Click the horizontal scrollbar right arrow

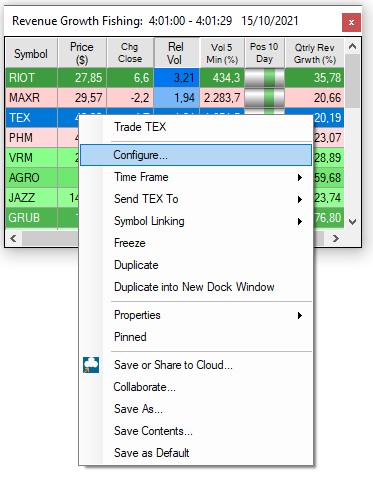pos(336,238)
